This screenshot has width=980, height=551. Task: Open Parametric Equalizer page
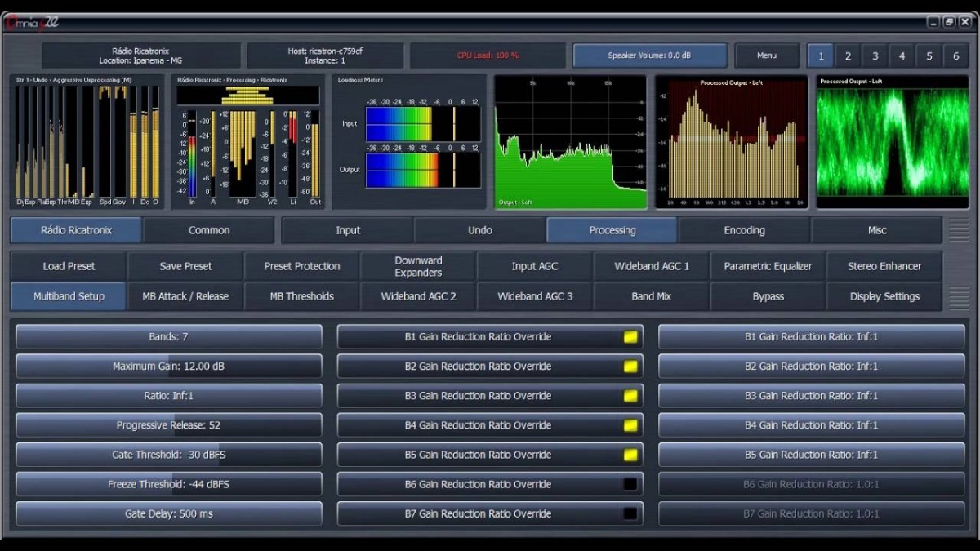768,266
